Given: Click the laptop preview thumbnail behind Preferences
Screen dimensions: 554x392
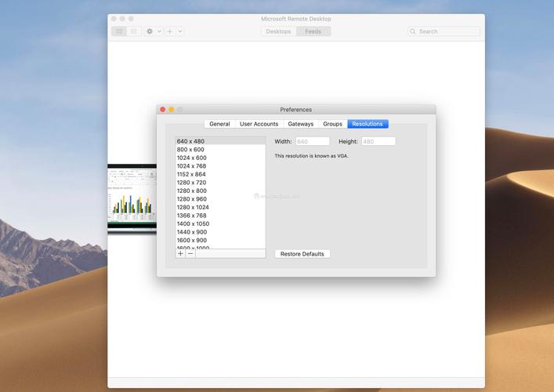Looking at the screenshot, I should click(132, 198).
